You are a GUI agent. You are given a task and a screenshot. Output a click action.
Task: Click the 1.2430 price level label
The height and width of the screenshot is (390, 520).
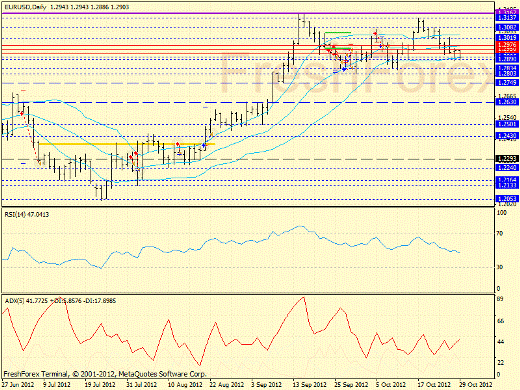(507, 136)
